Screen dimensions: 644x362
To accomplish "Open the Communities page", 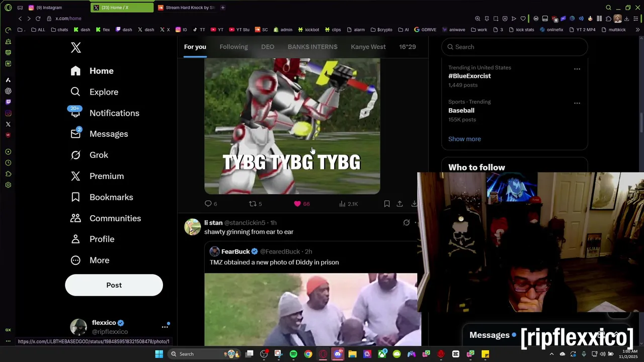I will pos(106,218).
